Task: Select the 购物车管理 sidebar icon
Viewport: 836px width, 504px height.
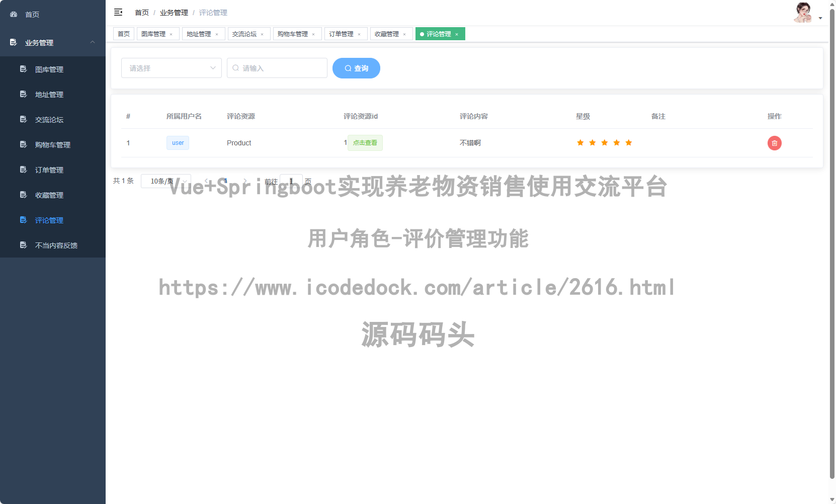Action: tap(23, 144)
